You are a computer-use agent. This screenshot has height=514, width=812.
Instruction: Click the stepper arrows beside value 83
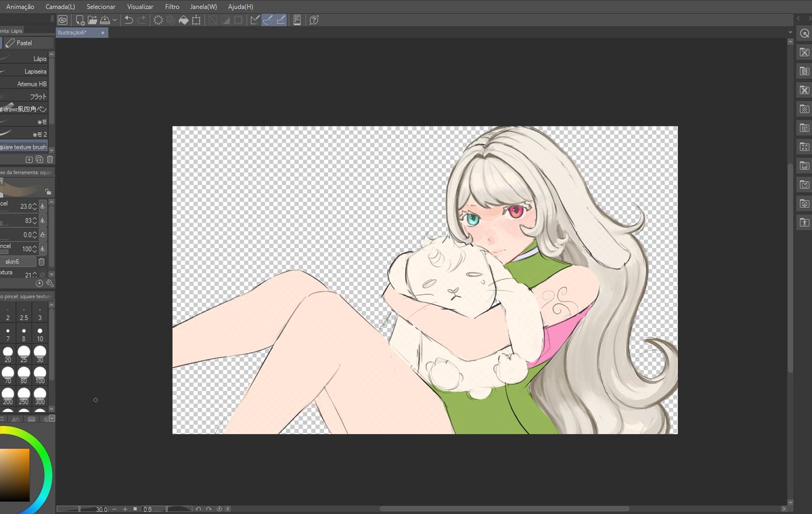click(35, 220)
